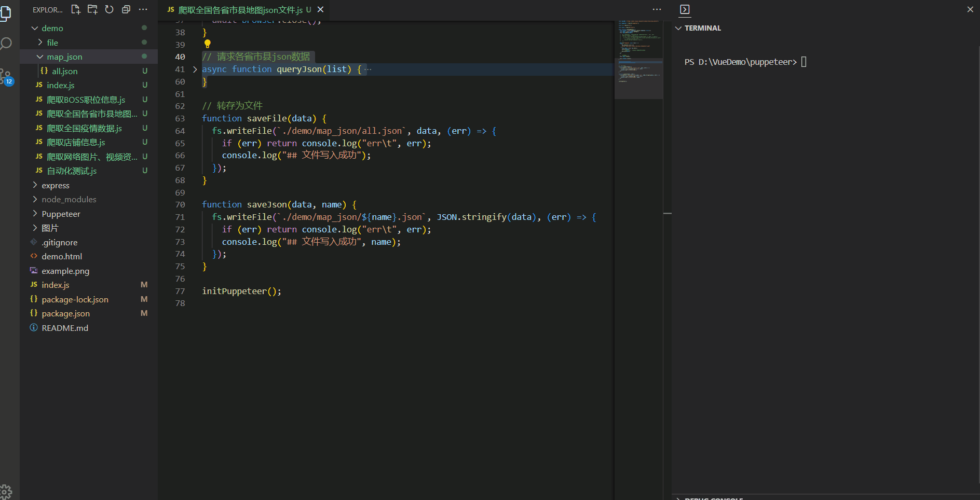Collapse all folders in Explorer
The image size is (980, 500).
coord(126,9)
